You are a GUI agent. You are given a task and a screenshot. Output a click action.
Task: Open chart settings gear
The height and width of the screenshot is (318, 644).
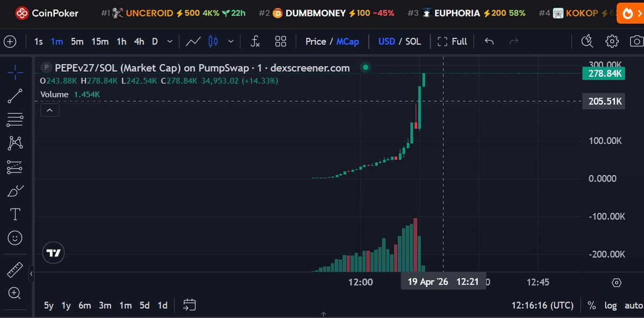coord(612,41)
